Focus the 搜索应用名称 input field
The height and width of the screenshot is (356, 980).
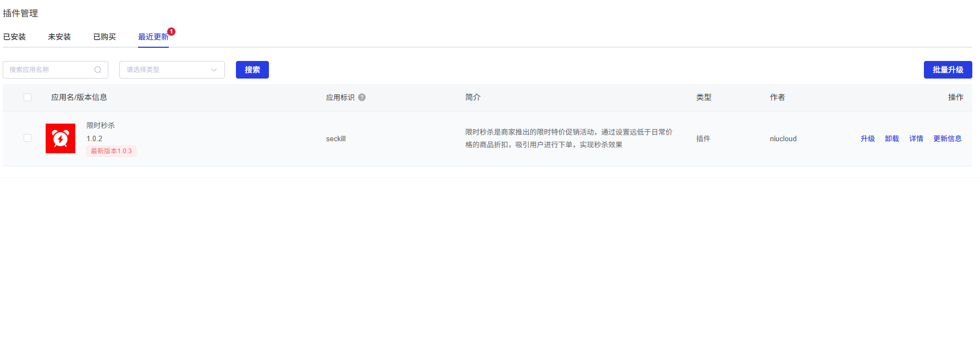tap(49, 70)
